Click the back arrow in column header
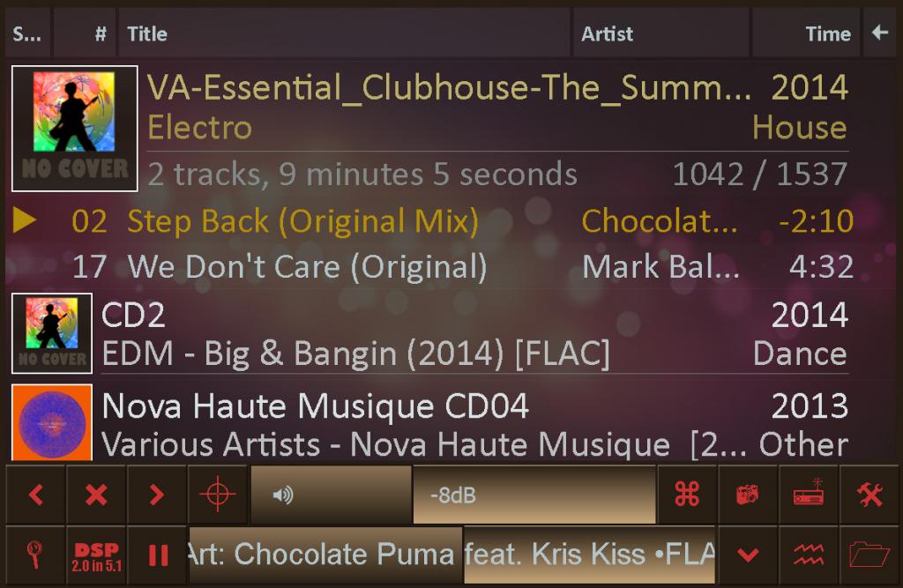 pos(879,33)
